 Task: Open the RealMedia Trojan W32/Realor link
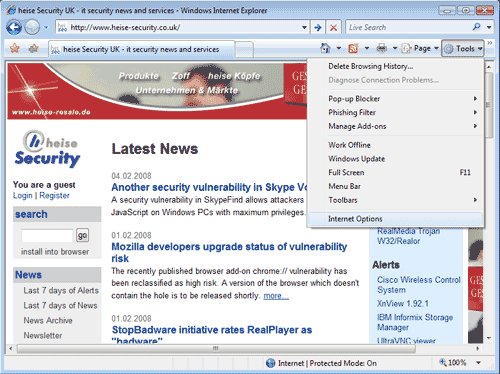coord(408,236)
